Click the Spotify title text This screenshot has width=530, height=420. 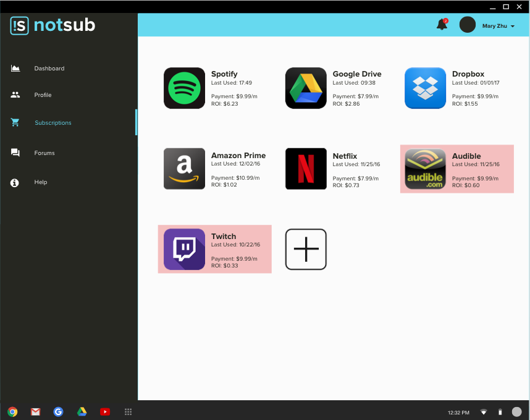click(224, 74)
